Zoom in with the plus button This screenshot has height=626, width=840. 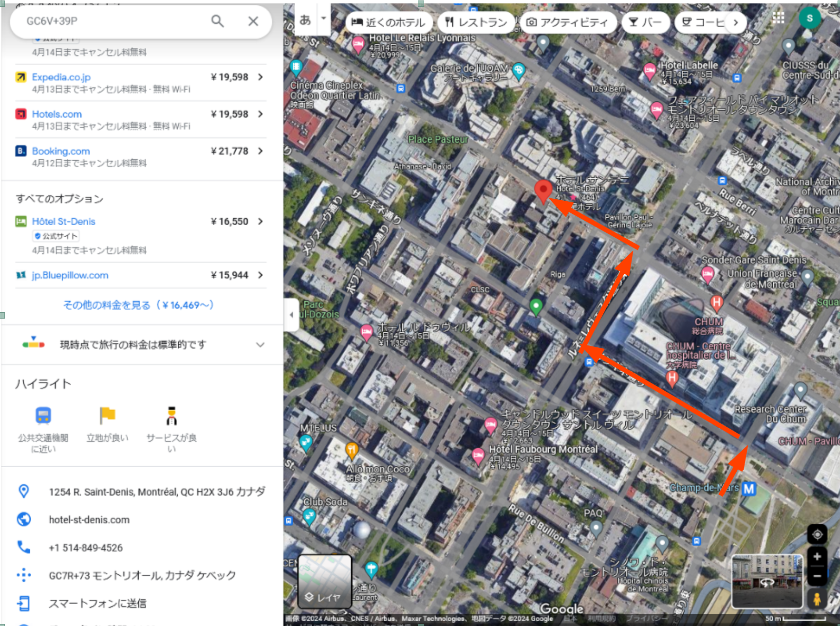tap(817, 557)
